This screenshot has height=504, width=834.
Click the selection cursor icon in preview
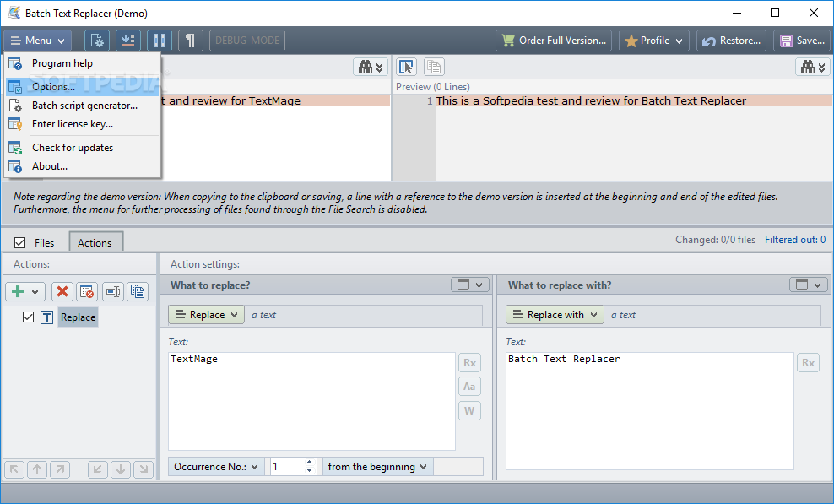406,67
